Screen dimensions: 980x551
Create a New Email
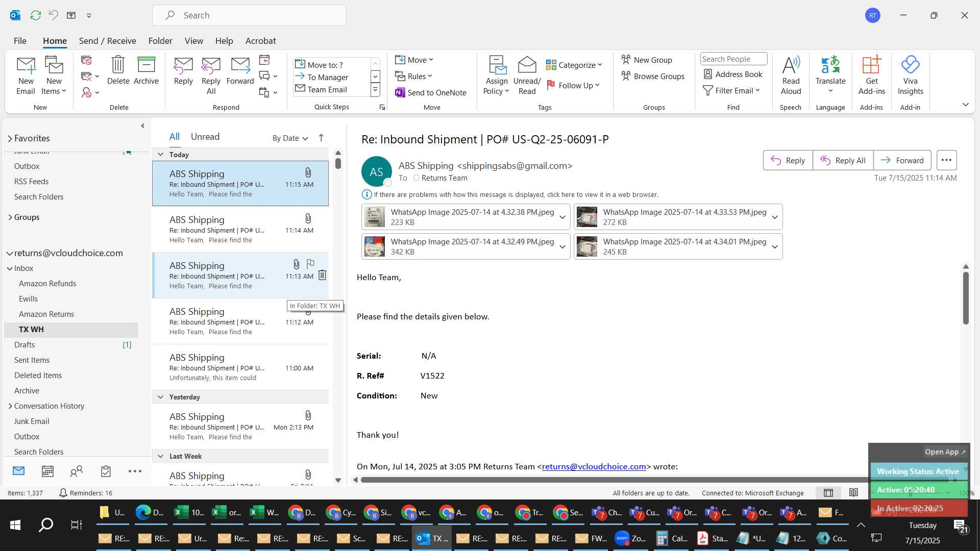pos(26,76)
